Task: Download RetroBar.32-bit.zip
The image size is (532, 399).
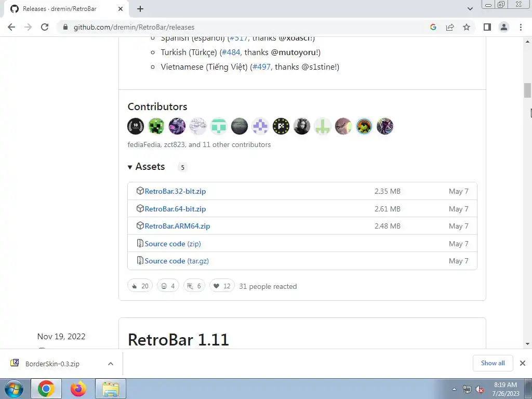Action: tap(175, 191)
